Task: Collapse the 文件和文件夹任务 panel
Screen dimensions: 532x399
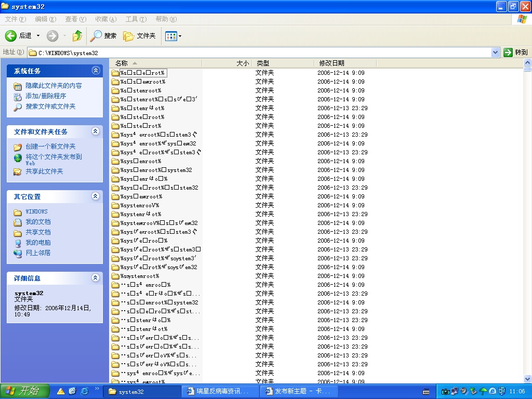Action: (x=96, y=131)
